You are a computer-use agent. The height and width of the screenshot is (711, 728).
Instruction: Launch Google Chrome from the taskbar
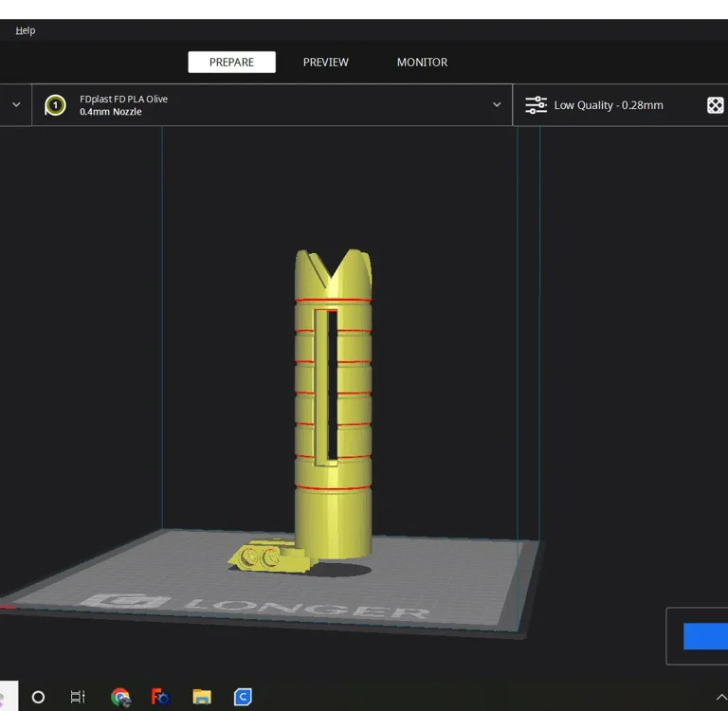point(120,697)
